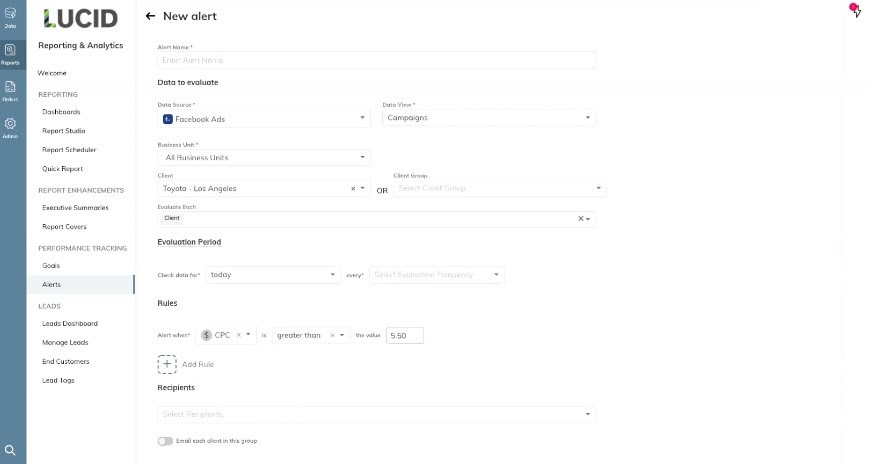Click the rule value field showing 5.50
Image resolution: width=869 pixels, height=464 pixels.
coord(404,335)
